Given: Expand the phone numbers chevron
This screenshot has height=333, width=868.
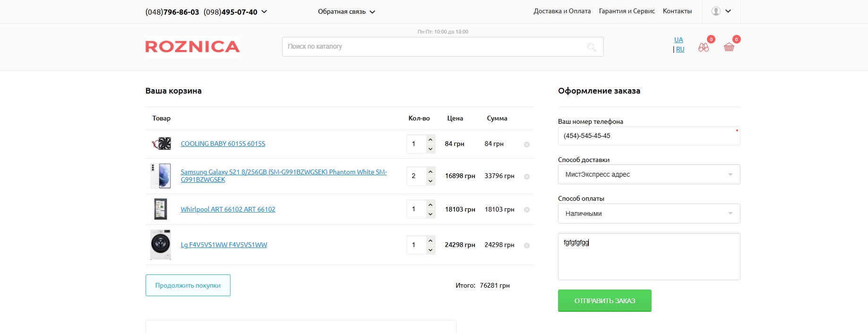Looking at the screenshot, I should coord(264,12).
